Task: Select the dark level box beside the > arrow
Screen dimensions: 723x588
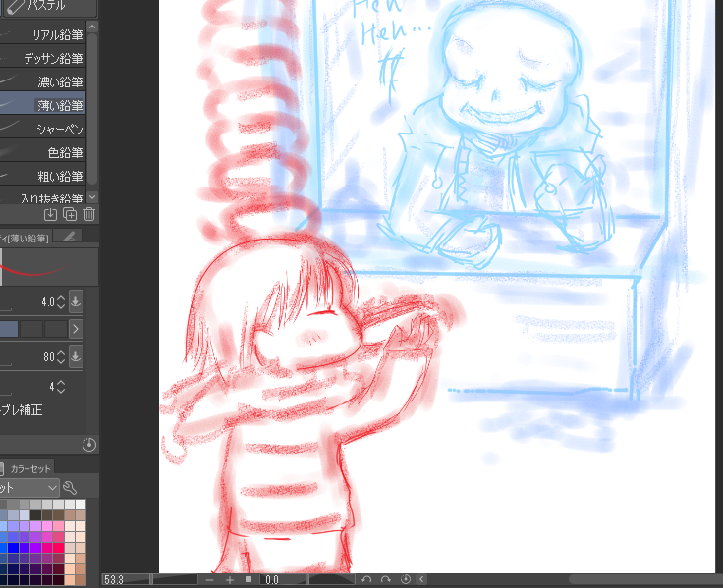Action: pos(55,329)
